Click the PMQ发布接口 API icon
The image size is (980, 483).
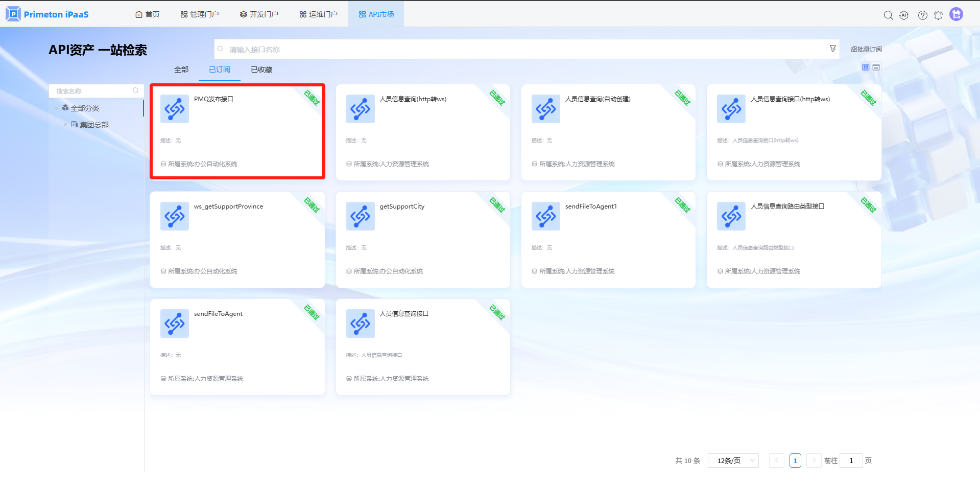coord(175,109)
